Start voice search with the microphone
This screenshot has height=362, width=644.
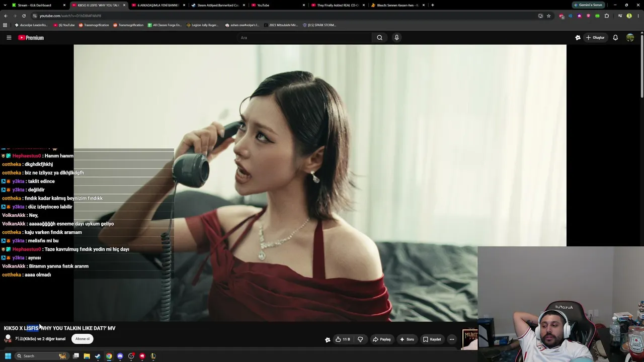pyautogui.click(x=396, y=38)
